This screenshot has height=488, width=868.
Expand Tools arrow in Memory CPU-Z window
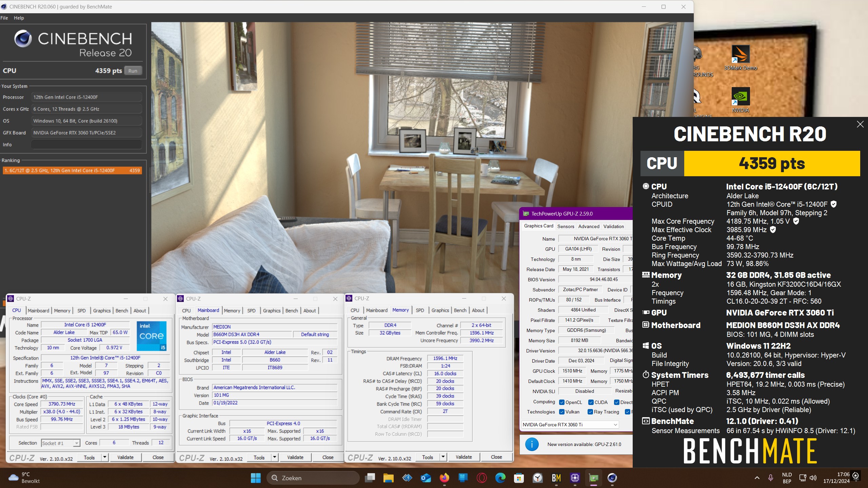tap(443, 457)
